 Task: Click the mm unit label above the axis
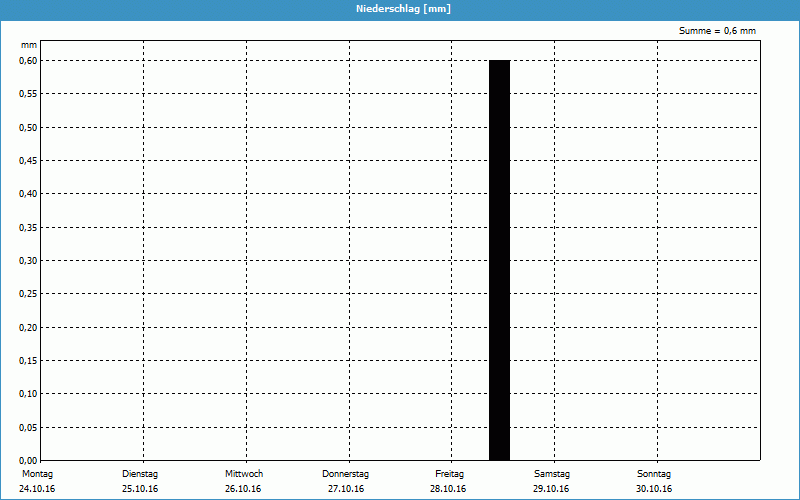click(x=29, y=45)
